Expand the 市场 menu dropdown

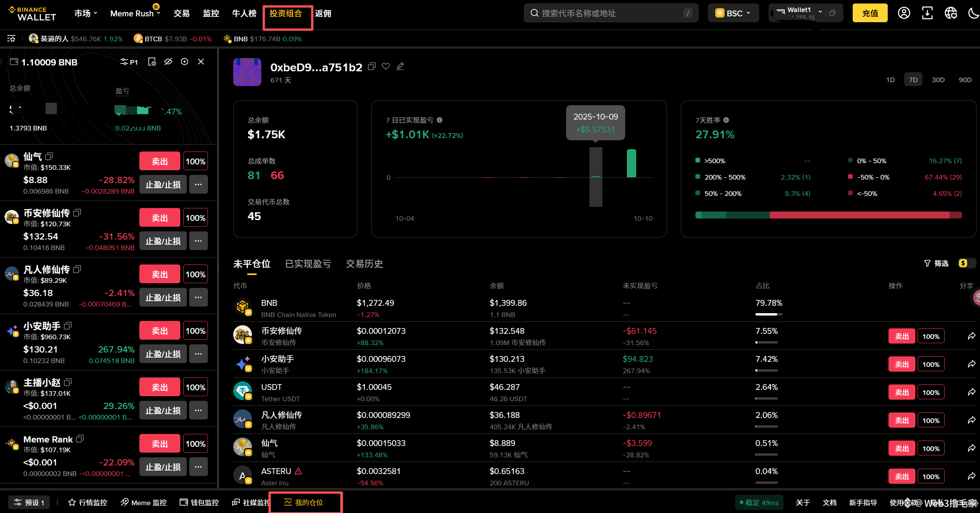point(86,13)
